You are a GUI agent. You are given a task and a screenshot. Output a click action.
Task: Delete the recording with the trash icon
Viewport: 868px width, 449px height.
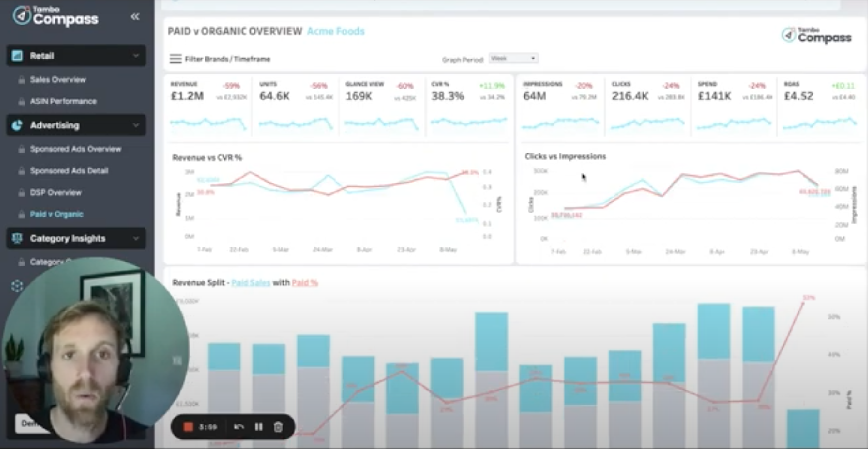(278, 427)
